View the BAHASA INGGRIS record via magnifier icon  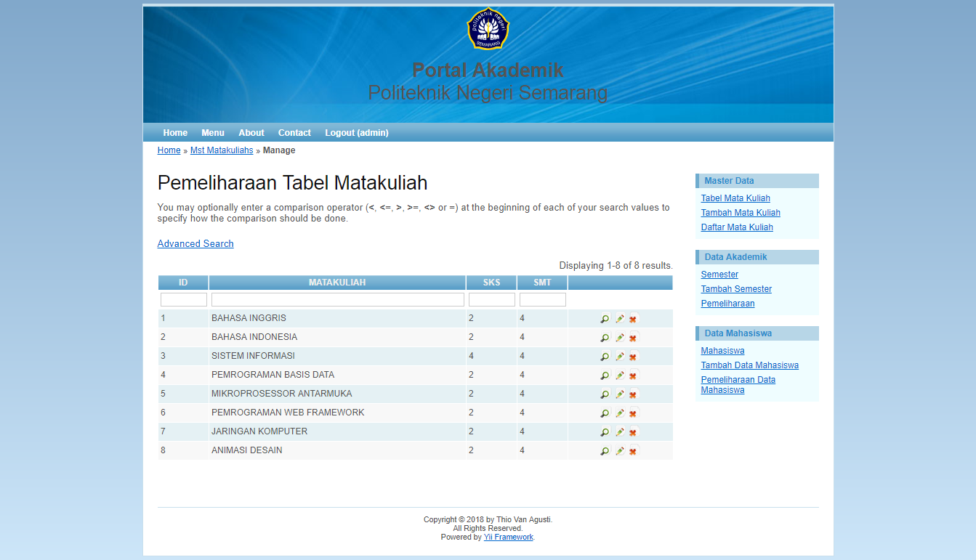click(x=605, y=319)
